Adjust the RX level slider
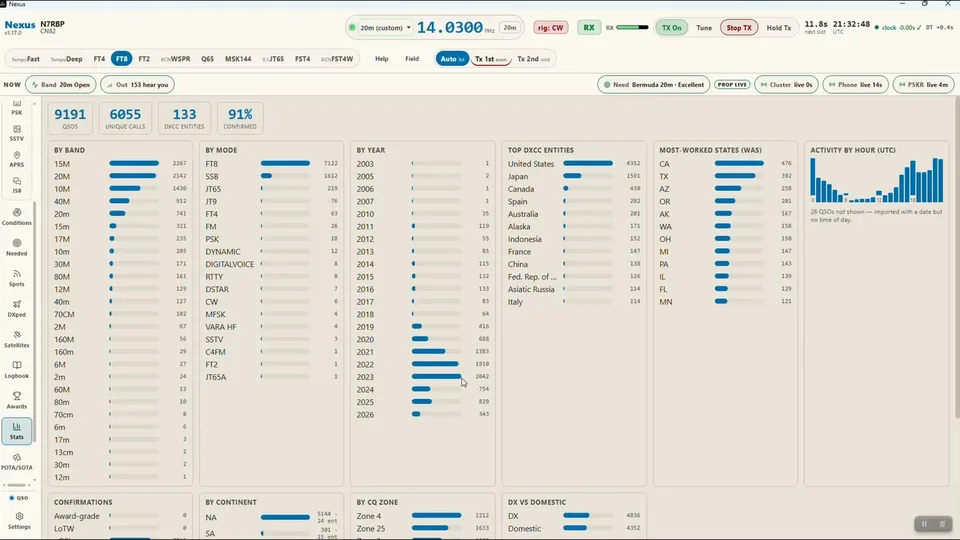 632,28
